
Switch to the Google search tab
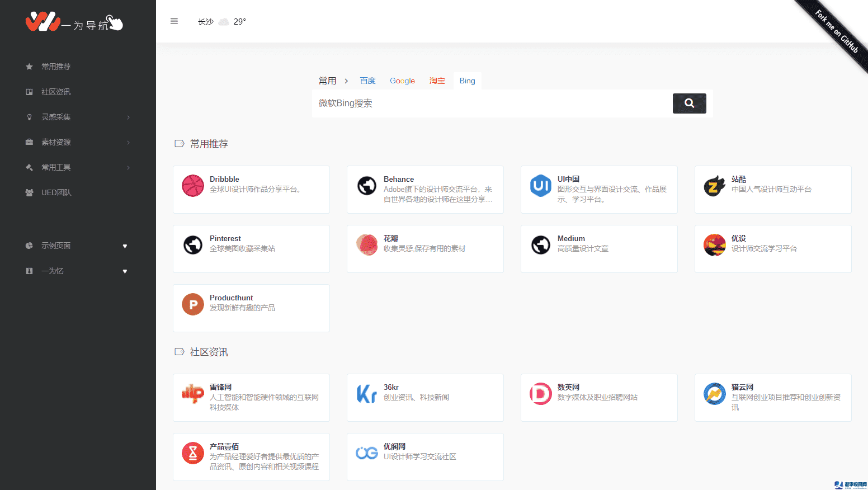(402, 81)
